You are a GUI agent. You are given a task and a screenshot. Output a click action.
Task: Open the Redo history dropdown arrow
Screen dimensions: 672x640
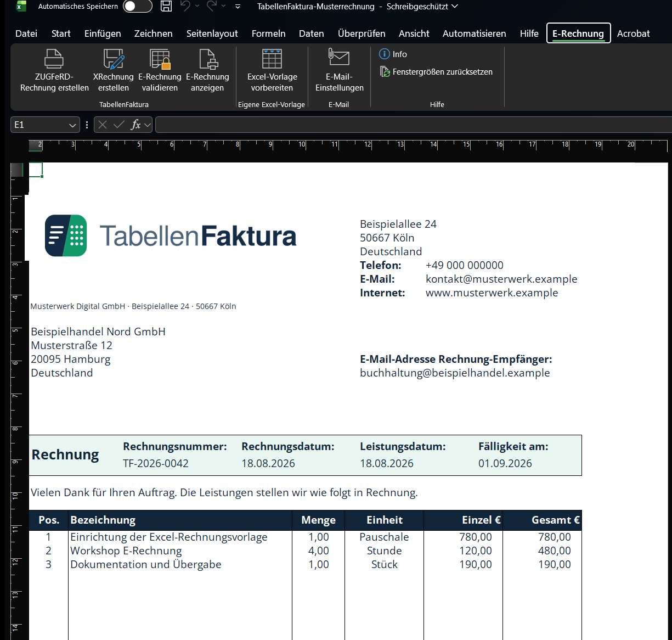pyautogui.click(x=223, y=6)
